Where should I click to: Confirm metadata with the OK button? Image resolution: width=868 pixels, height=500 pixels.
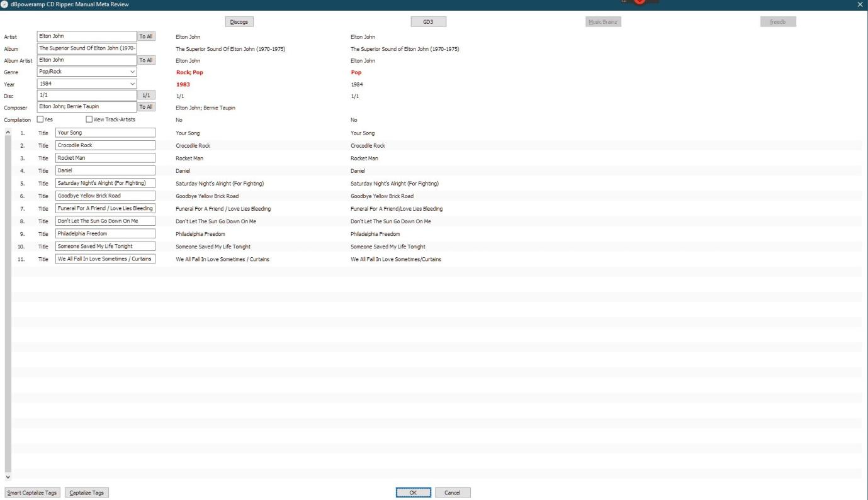pos(413,492)
